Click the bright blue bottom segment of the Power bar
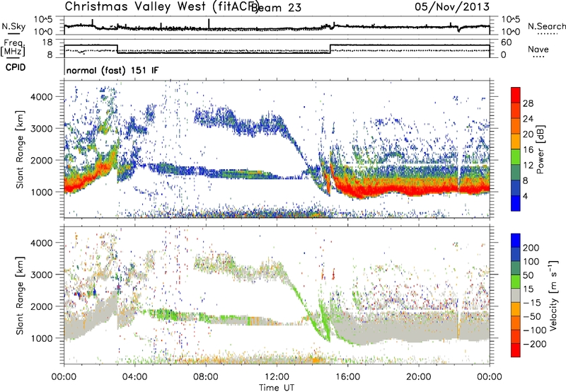Screen dimensions: 566x392 tap(516, 203)
